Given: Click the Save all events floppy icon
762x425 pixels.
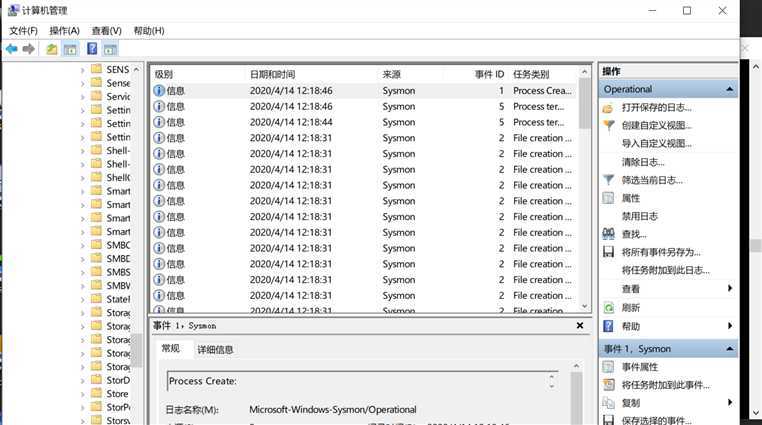Looking at the screenshot, I should [x=608, y=252].
